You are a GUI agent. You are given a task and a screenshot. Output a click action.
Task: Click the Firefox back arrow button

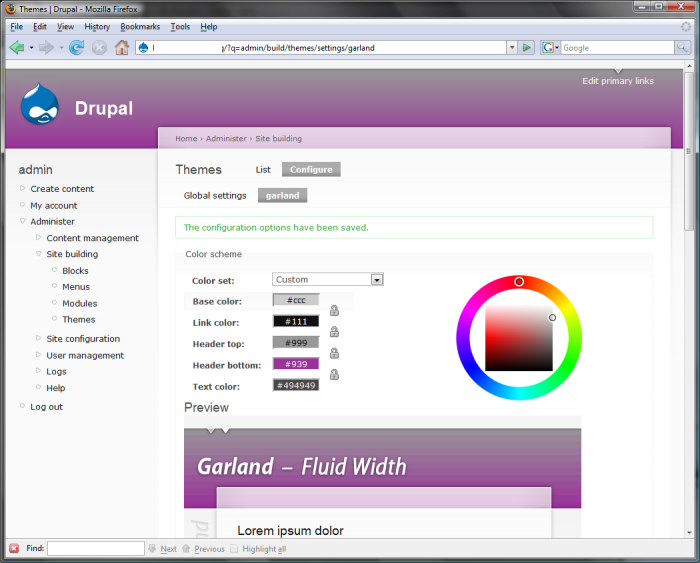click(17, 47)
